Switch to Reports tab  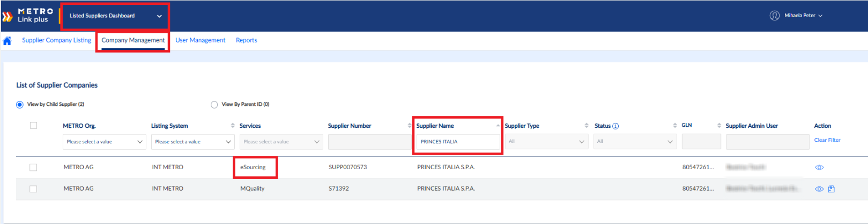point(247,40)
